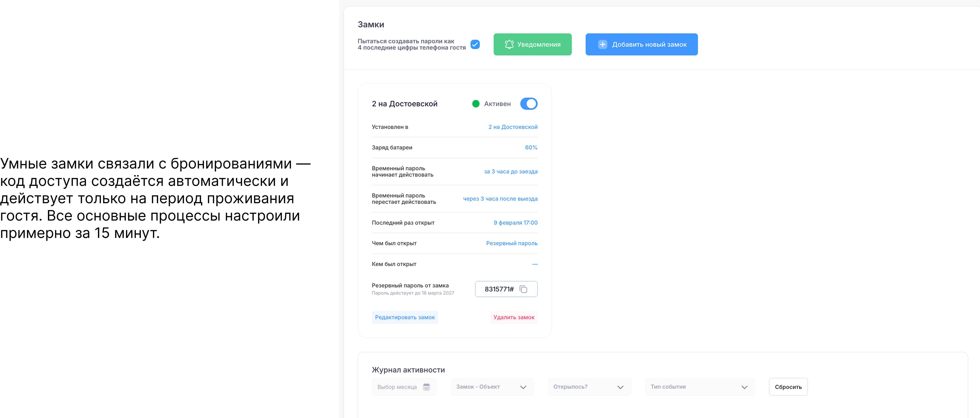Screen dimensions: 980x418
Task: Click the Установлен в row label
Action: coord(390,127)
